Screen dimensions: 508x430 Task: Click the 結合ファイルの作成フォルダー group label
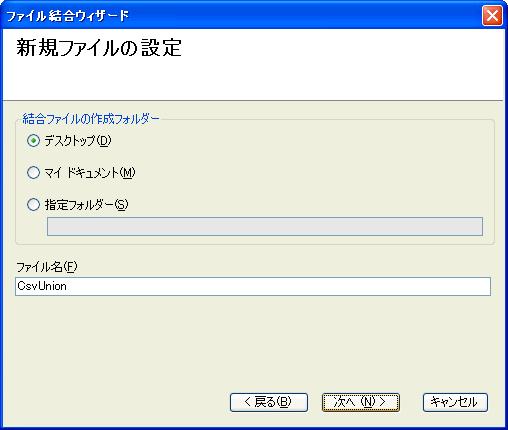(x=91, y=119)
